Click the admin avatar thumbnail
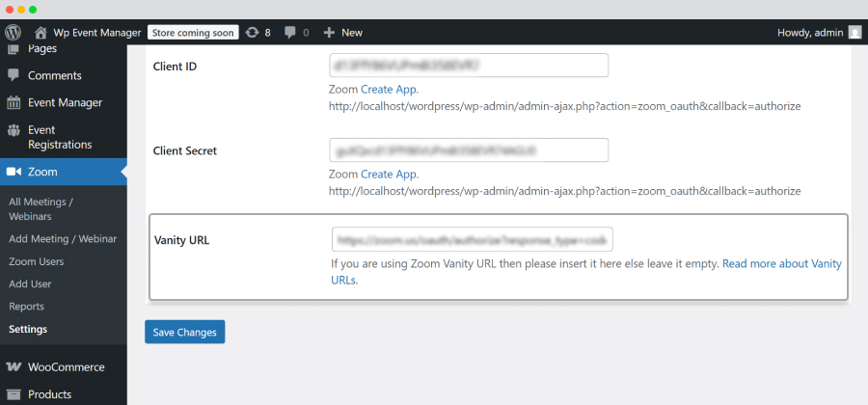Screen dimensions: 868x405 click(x=855, y=33)
